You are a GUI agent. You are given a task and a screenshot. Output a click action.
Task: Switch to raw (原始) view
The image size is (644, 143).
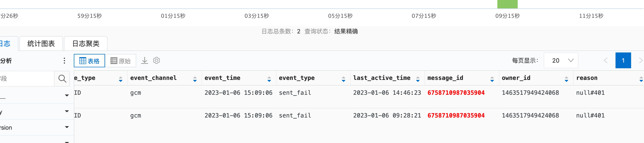120,61
